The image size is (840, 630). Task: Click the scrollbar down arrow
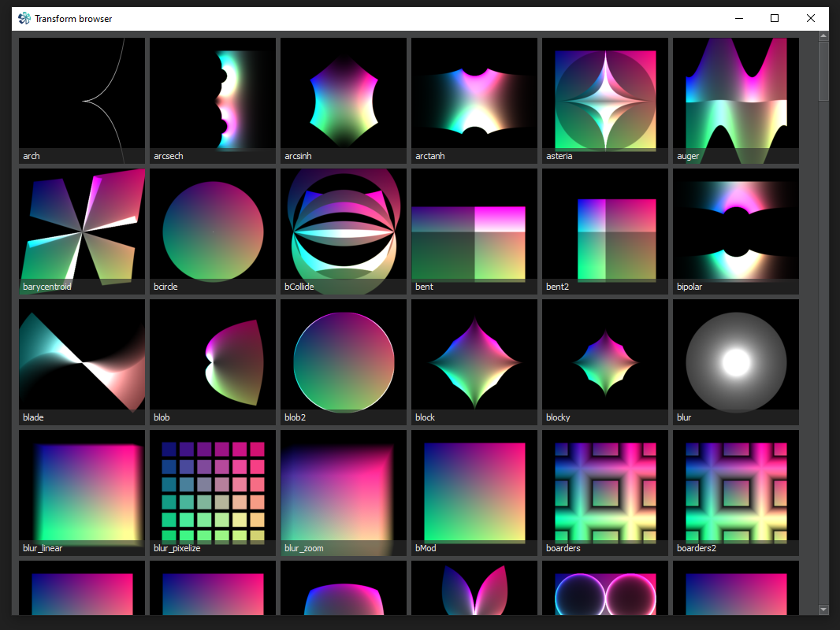(823, 610)
